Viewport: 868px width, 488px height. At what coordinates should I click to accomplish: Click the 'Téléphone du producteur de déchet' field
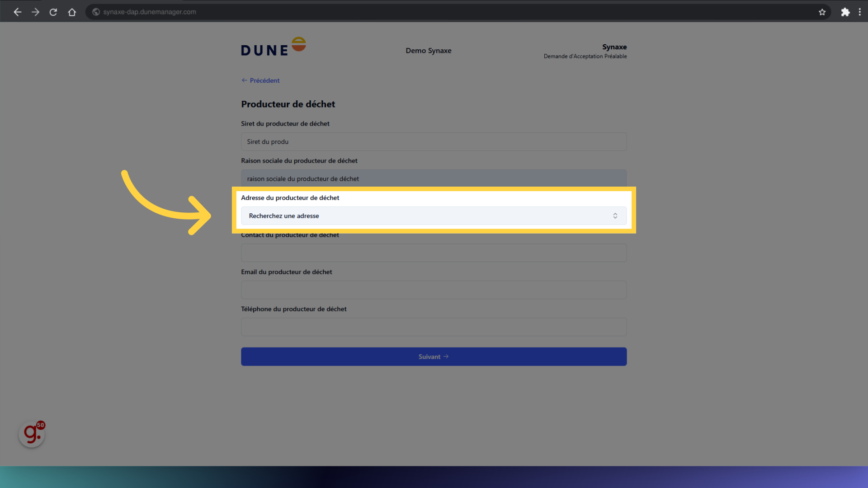click(434, 327)
